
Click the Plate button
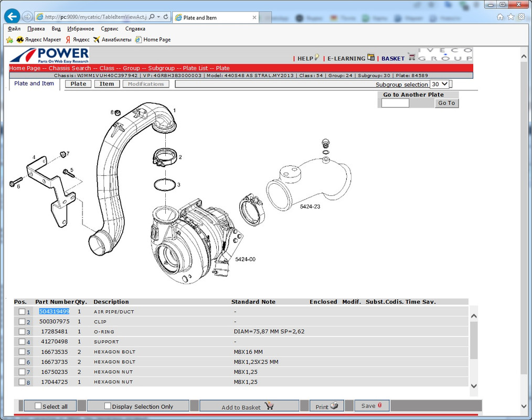click(x=78, y=84)
